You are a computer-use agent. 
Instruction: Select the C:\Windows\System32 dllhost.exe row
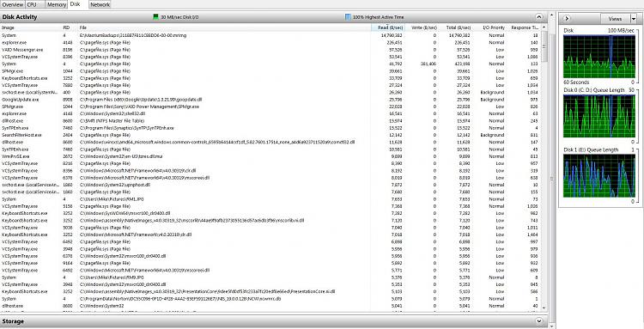(271, 306)
